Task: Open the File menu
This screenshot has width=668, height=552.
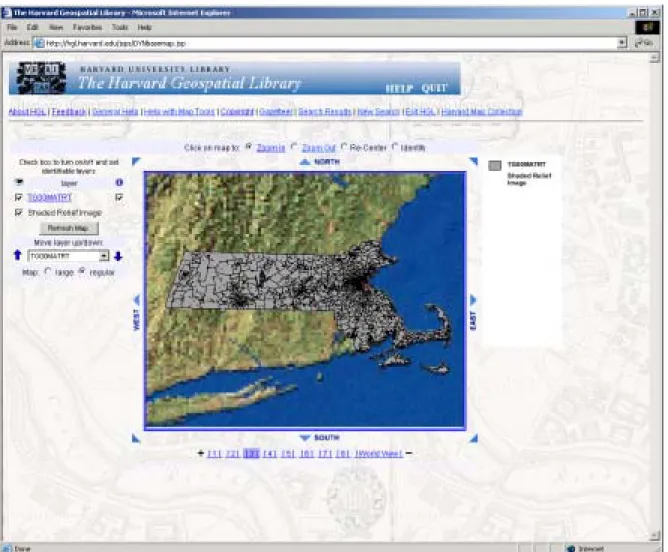Action: coord(12,27)
